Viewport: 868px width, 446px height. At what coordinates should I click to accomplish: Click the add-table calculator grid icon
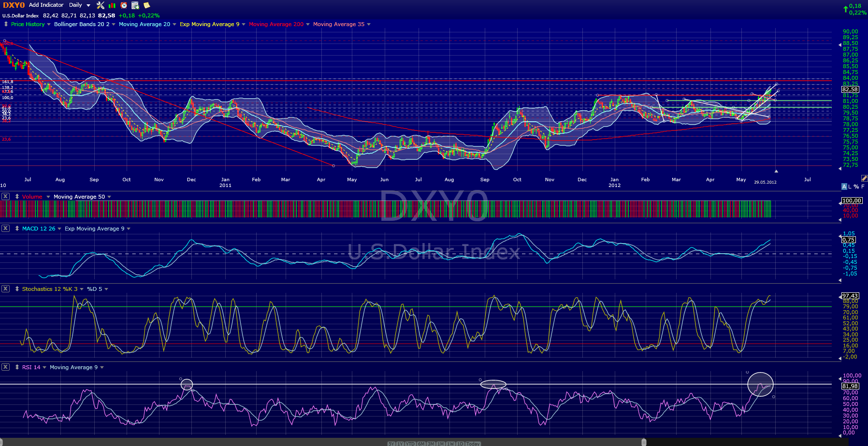[135, 5]
